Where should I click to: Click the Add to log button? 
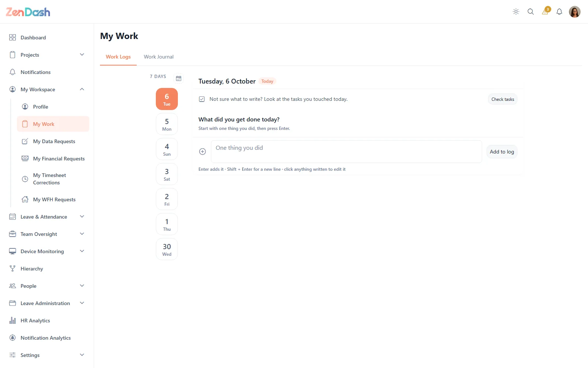pyautogui.click(x=502, y=152)
